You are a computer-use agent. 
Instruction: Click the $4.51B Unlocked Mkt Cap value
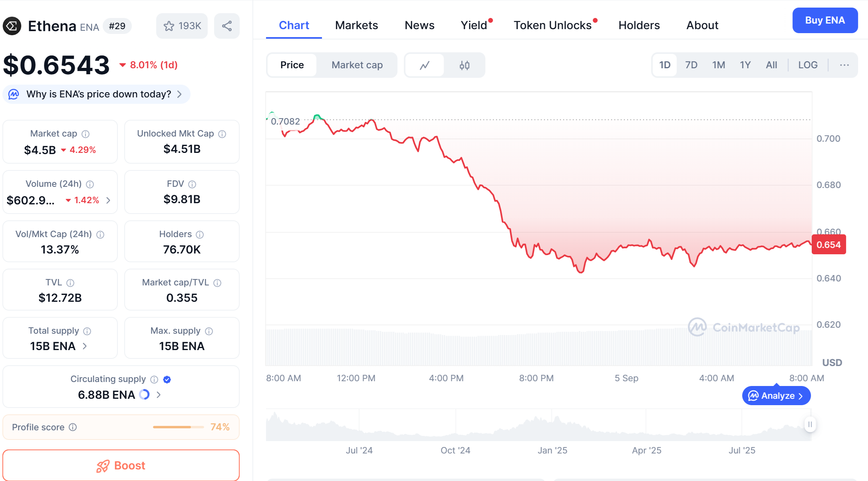coord(182,149)
